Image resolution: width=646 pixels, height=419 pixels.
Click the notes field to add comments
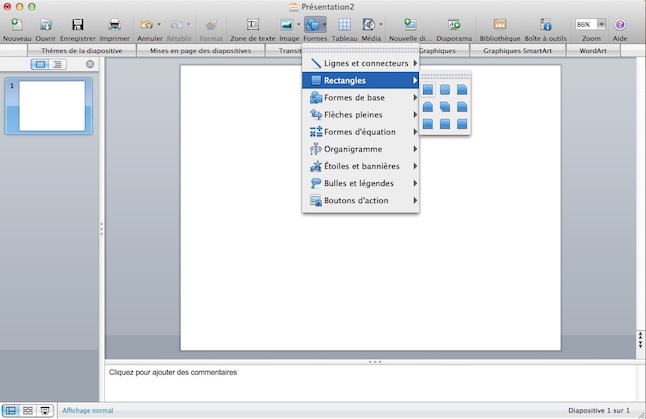coord(370,382)
